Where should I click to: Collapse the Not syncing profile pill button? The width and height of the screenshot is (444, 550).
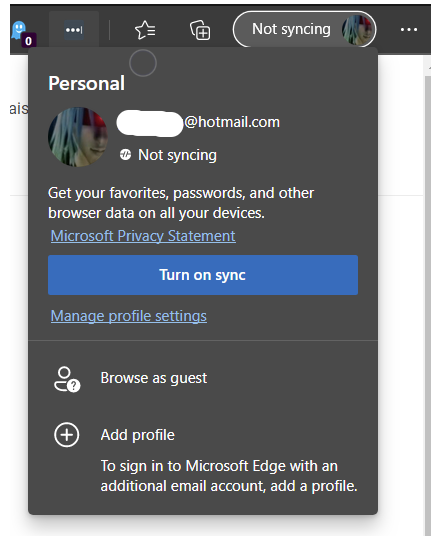(304, 29)
